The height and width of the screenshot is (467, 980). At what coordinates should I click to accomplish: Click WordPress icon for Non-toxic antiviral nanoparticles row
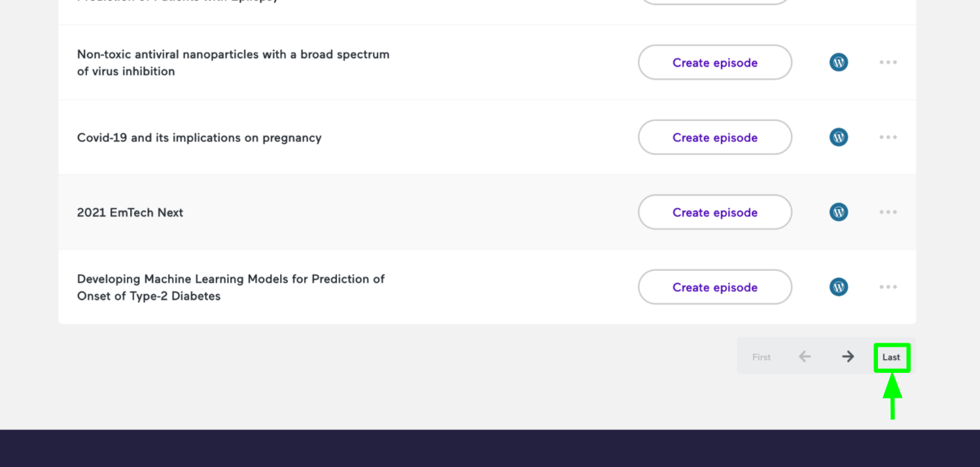coord(839,63)
